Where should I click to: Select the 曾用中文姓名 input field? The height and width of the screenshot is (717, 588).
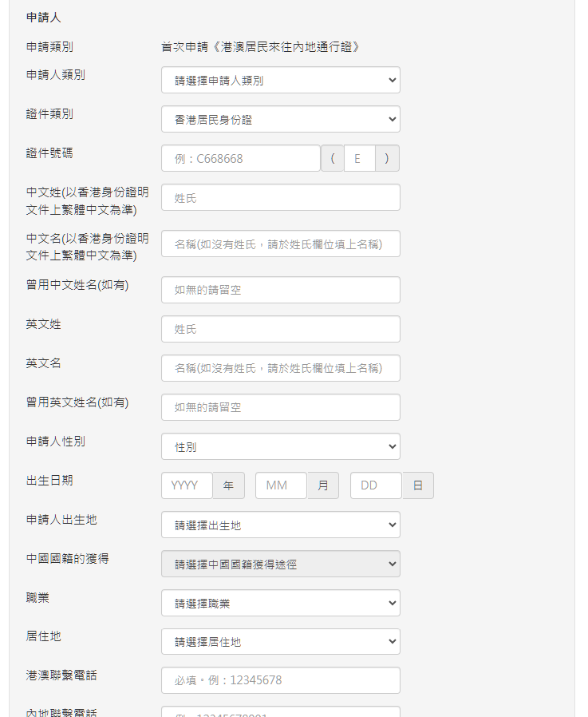[280, 290]
